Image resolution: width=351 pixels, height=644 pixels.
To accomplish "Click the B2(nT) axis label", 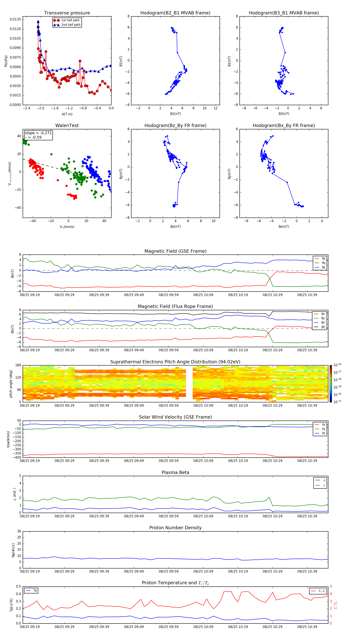I will click(175, 114).
